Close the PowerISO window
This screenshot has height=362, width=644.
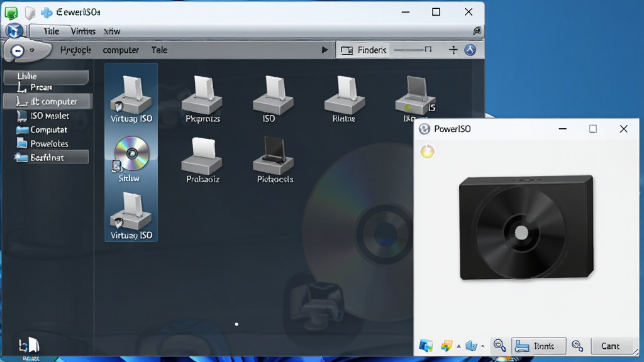click(x=623, y=129)
